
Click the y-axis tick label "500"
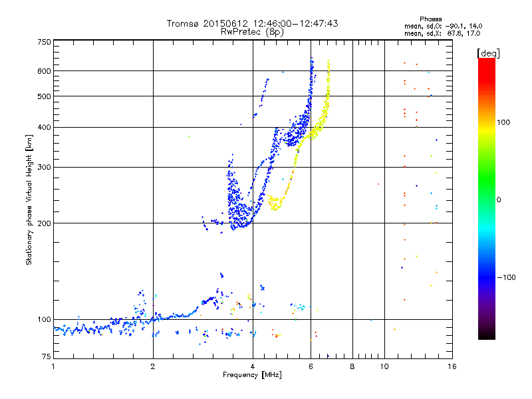pos(44,96)
